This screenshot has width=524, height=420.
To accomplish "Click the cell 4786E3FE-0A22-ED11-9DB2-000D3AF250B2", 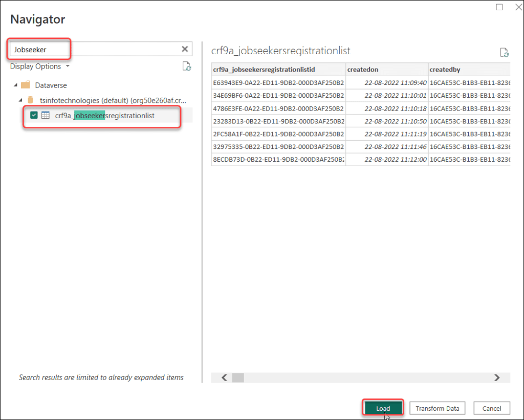I will pyautogui.click(x=278, y=108).
